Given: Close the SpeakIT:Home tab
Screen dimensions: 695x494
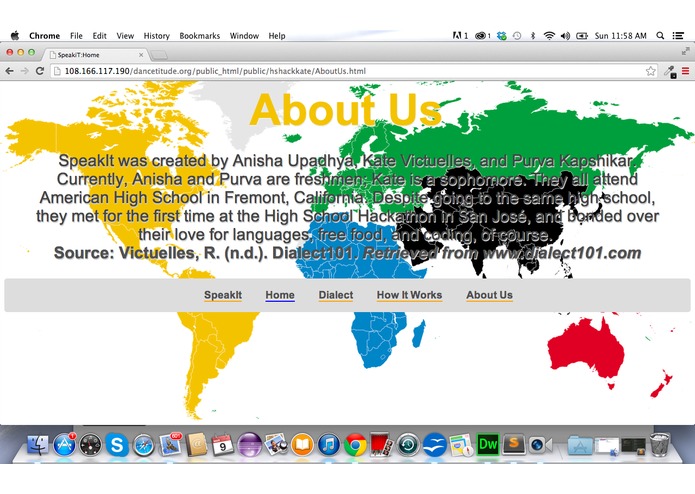Looking at the screenshot, I should point(141,55).
